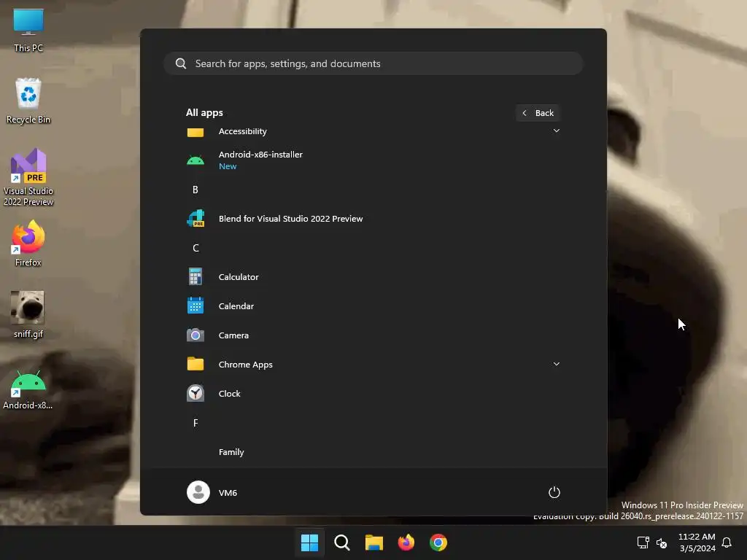Viewport: 747px width, 560px height.
Task: Select the sniff.gif desktop file
Action: (28, 314)
